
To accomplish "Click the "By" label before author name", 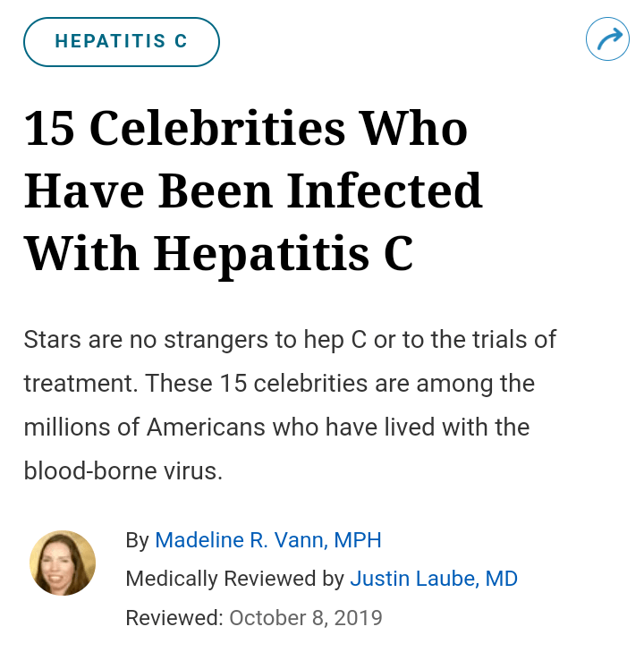I will (137, 540).
